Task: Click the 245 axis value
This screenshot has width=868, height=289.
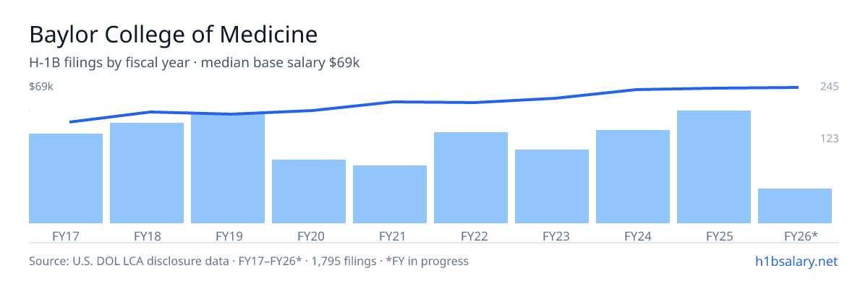Action: point(829,87)
